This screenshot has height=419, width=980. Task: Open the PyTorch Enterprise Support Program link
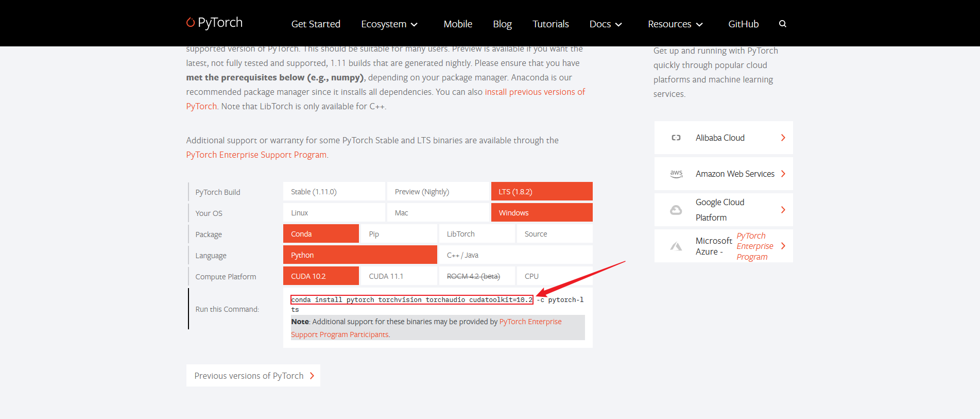pyautogui.click(x=256, y=155)
